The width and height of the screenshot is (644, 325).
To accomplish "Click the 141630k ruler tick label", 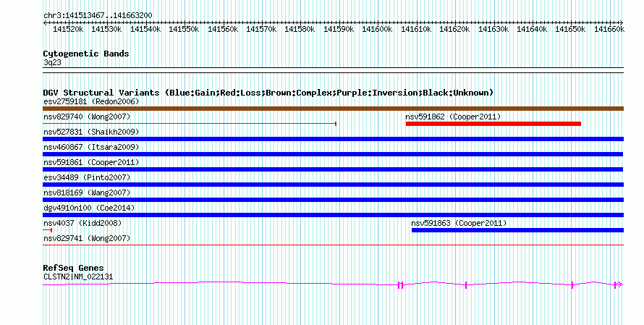I will tap(493, 29).
